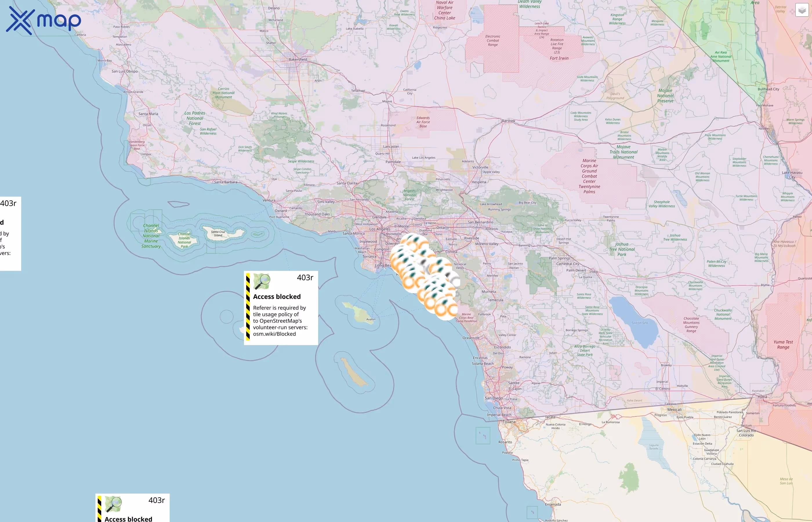Click the 'San Luis Obispo' map label

(x=125, y=71)
